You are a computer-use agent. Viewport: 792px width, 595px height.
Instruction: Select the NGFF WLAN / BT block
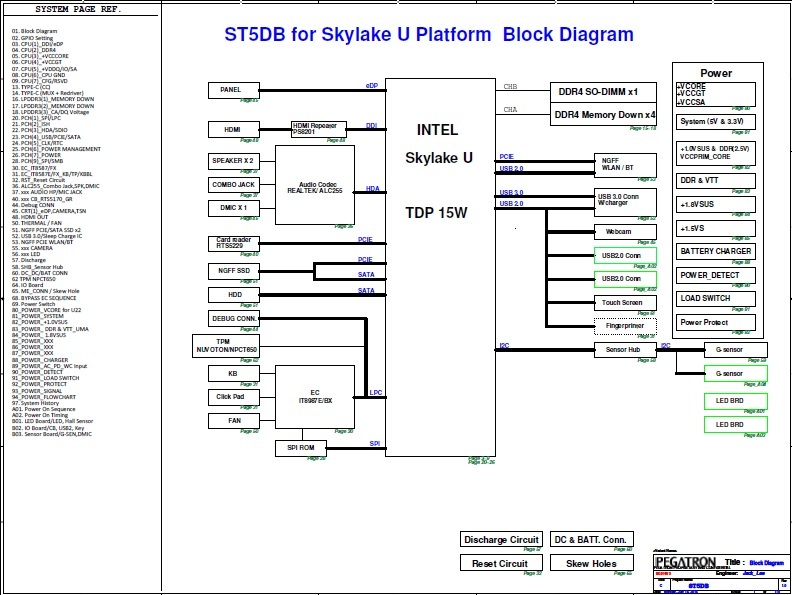pyautogui.click(x=625, y=165)
